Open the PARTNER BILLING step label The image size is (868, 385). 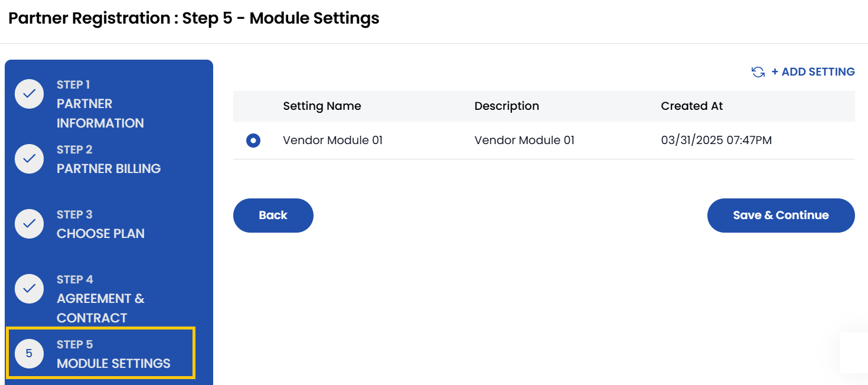pyautogui.click(x=109, y=169)
